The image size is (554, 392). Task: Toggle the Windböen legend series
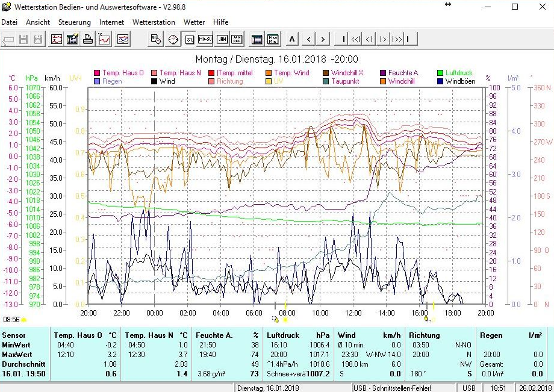[x=460, y=81]
